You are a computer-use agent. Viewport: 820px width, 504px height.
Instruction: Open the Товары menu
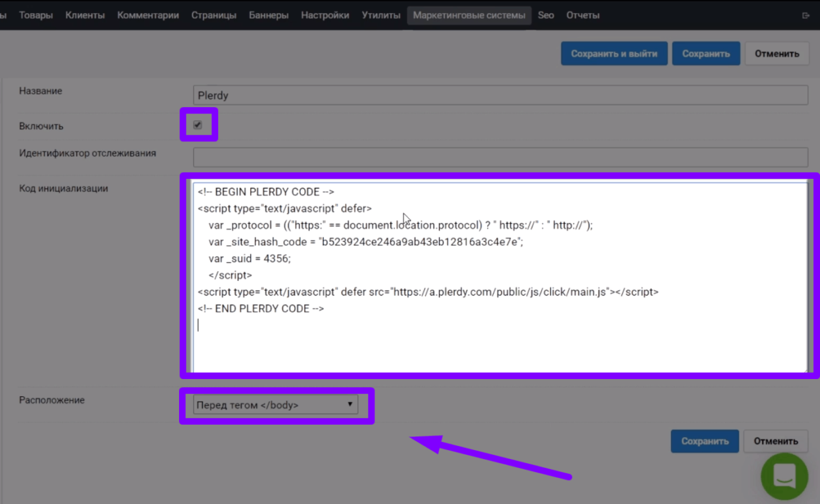(x=36, y=15)
